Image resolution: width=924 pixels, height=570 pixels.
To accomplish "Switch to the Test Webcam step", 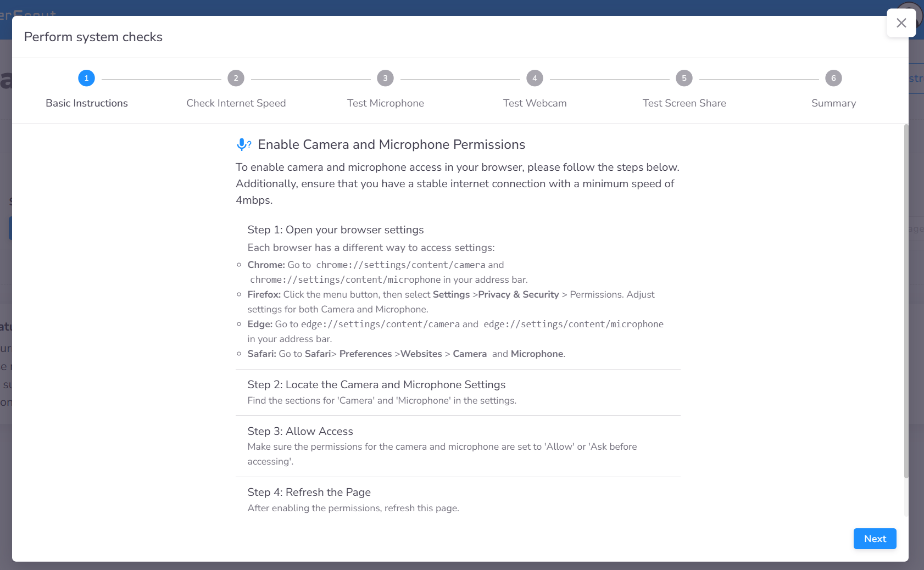I will 535,103.
